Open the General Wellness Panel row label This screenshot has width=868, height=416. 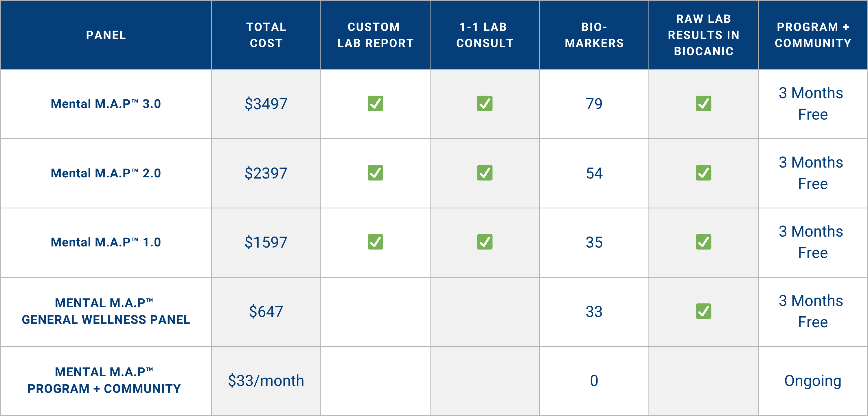(106, 311)
